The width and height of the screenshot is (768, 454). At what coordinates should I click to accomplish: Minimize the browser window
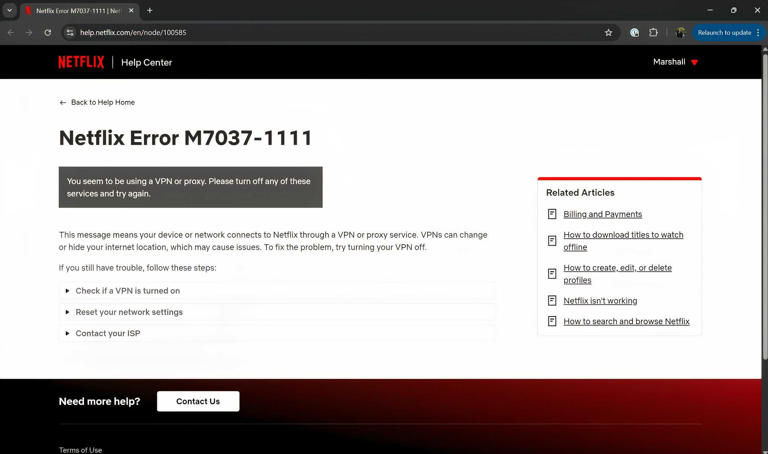tap(710, 10)
